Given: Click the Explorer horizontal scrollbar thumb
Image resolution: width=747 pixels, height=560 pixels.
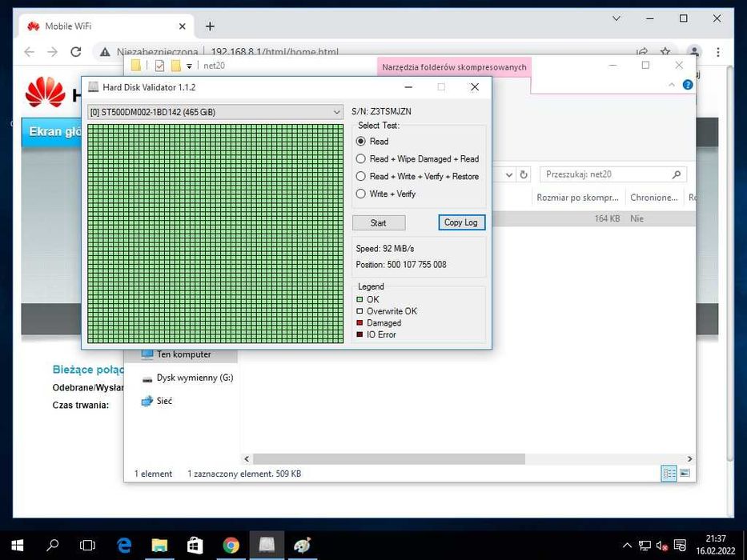Looking at the screenshot, I should 389,458.
